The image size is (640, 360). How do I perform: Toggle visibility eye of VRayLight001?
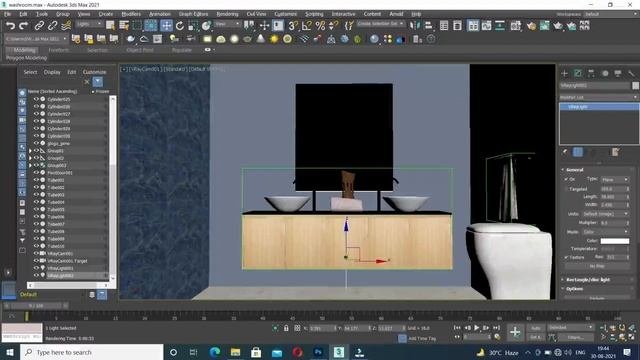click(36, 268)
